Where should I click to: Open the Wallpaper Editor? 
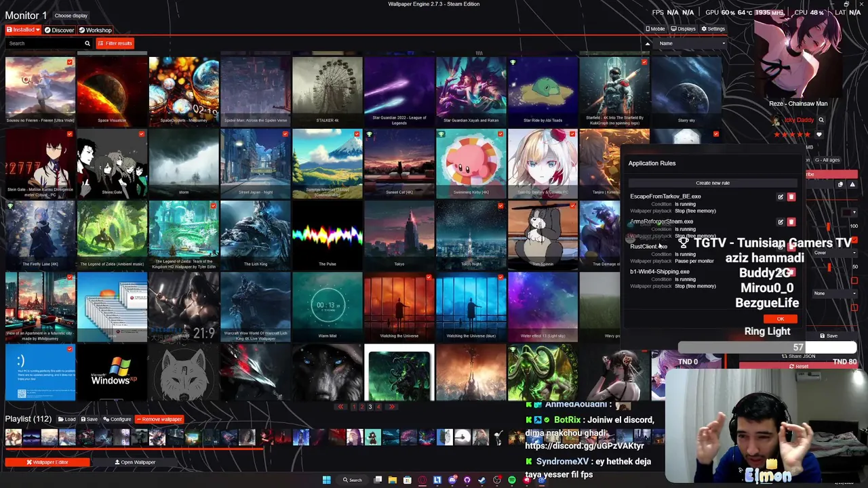[x=47, y=462]
